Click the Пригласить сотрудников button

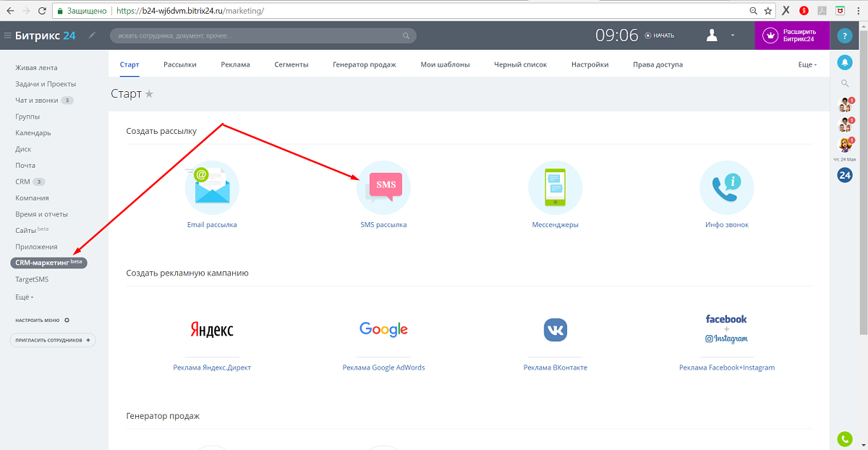(x=53, y=340)
